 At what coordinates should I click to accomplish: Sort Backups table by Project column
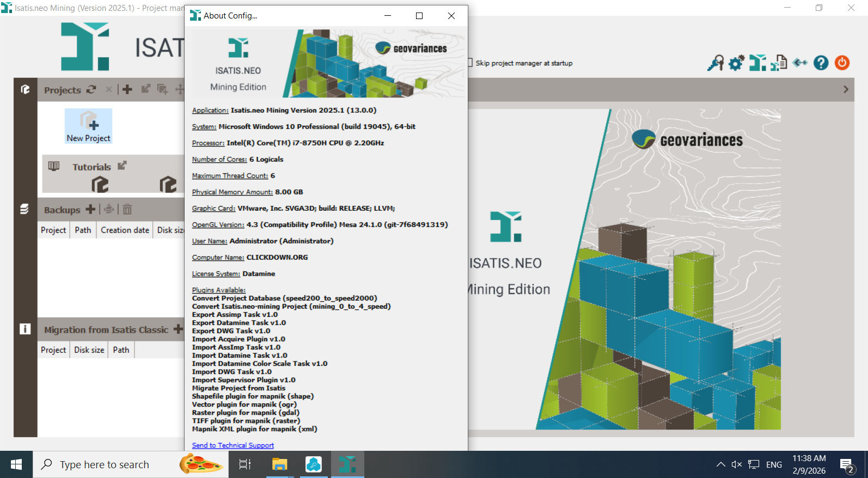pyautogui.click(x=53, y=230)
